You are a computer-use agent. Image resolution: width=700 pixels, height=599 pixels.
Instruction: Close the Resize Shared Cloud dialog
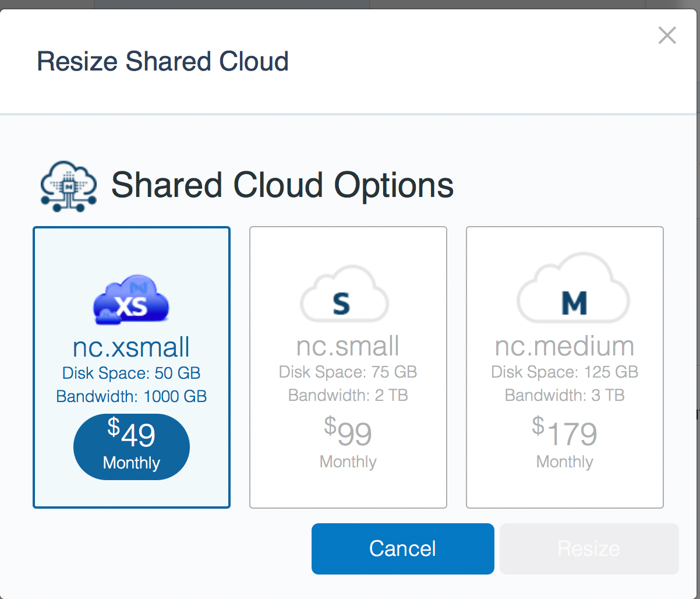point(667,36)
